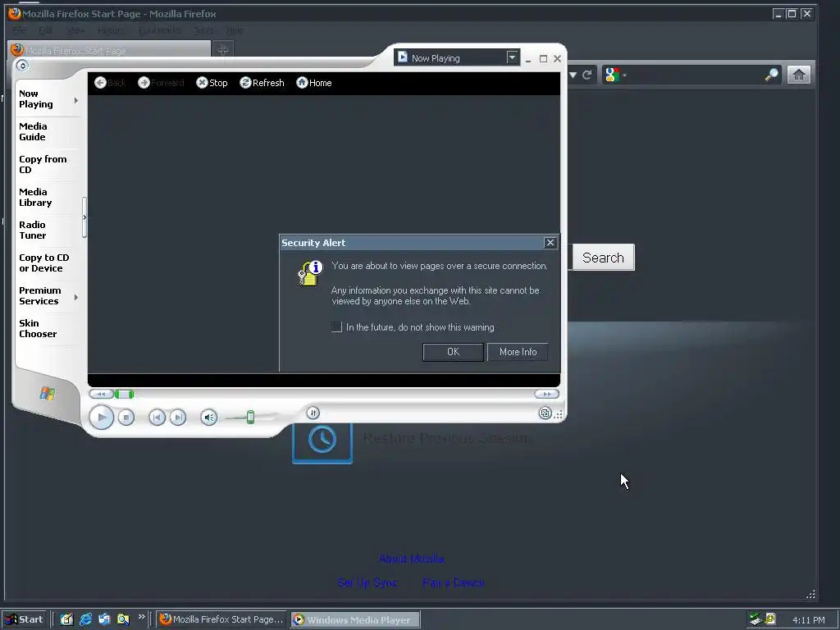Stop loading the Media Player page
Screen dimensions: 840x630
click(x=212, y=83)
